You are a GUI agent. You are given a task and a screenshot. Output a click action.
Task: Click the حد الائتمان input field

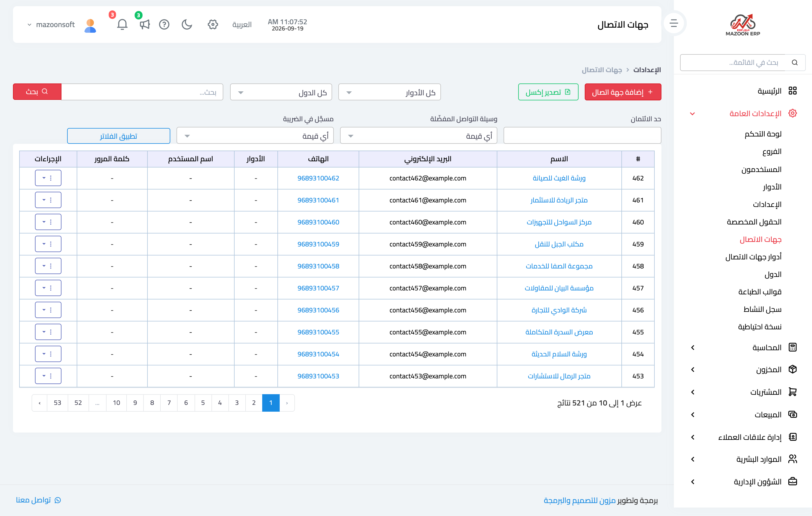click(x=582, y=136)
